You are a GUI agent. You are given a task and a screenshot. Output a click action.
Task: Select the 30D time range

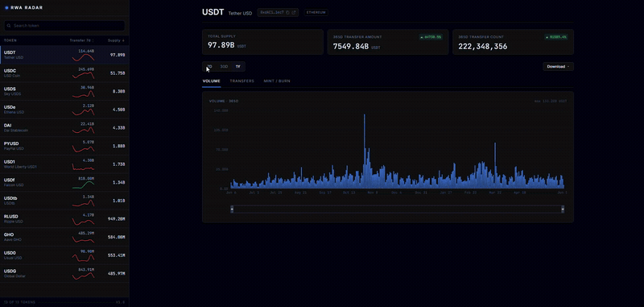[224, 67]
